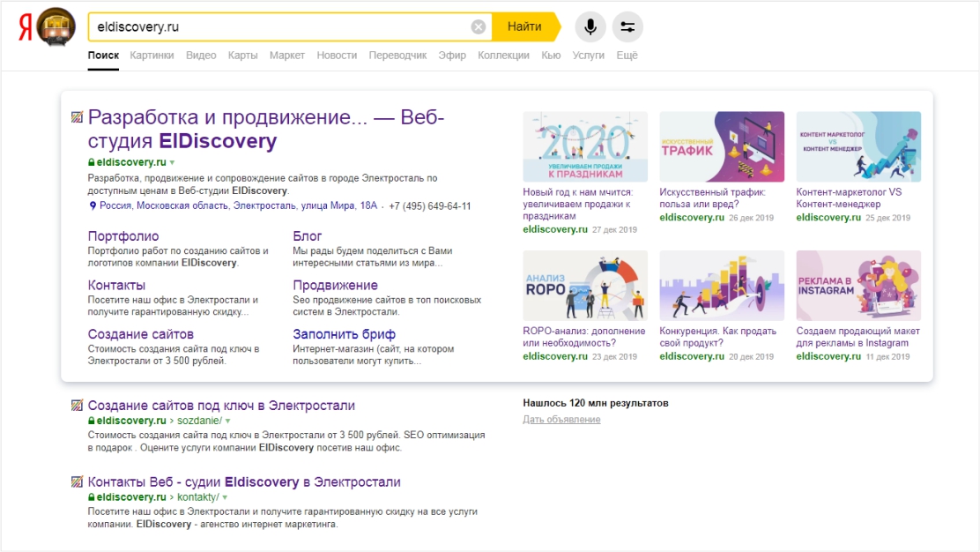Click the Найти search button
Screen dimensions: 980x552
(525, 26)
